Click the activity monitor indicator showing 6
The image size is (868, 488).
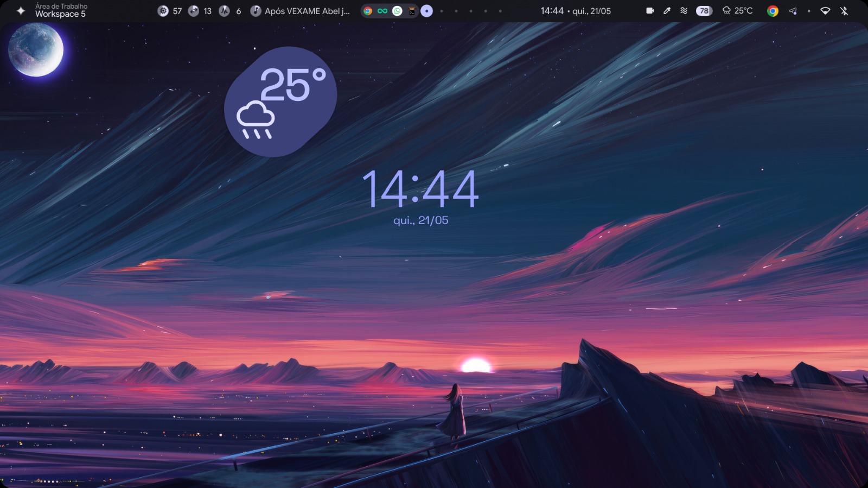click(x=230, y=11)
